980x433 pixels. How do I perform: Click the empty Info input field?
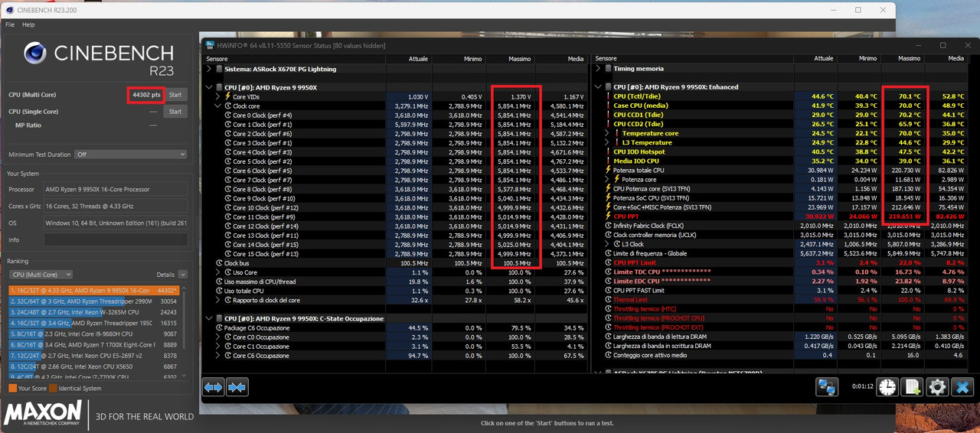pos(115,239)
